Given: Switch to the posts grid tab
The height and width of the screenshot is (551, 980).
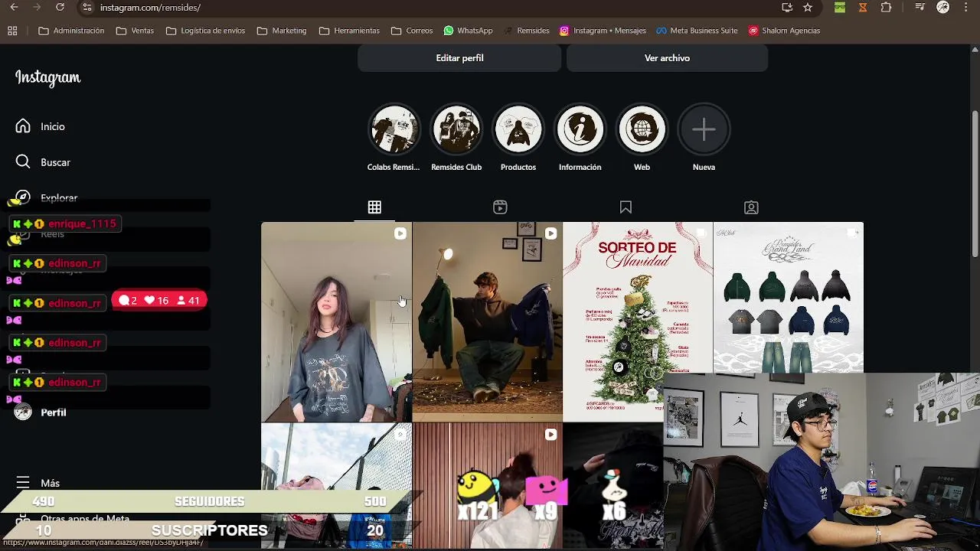Looking at the screenshot, I should [x=374, y=207].
